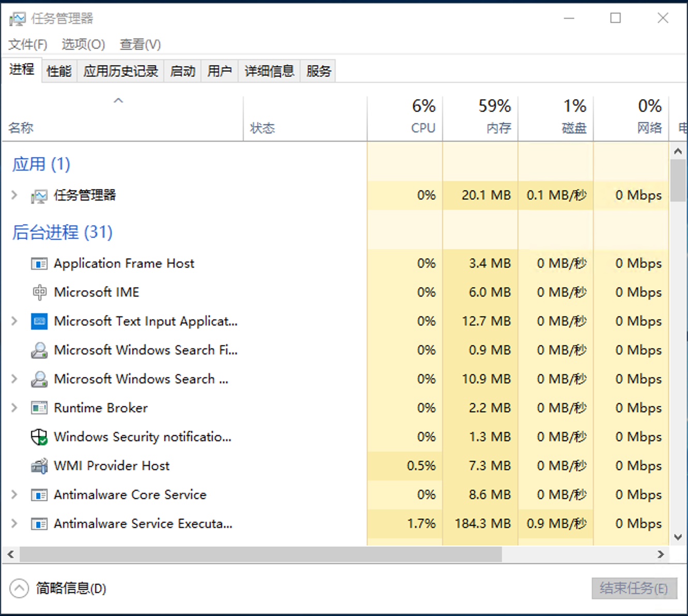Switch to the 服务 tab
The height and width of the screenshot is (616, 688).
pyautogui.click(x=318, y=71)
